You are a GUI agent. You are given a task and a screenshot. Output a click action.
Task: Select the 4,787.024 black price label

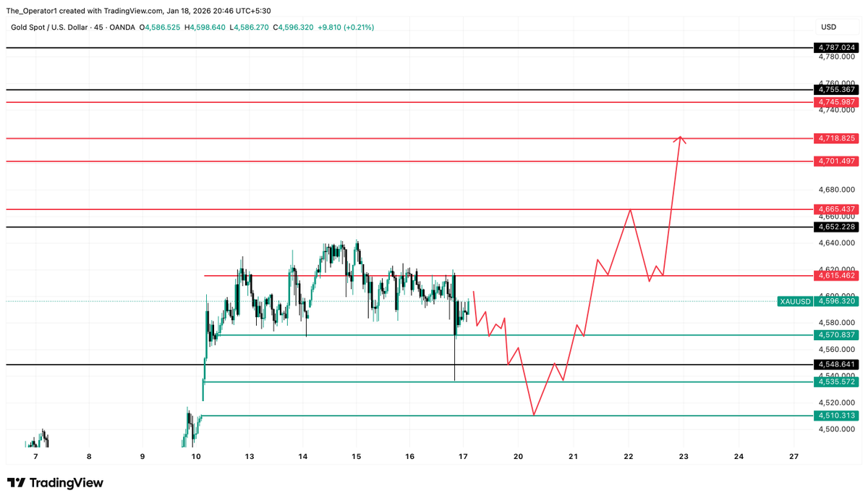click(x=837, y=47)
